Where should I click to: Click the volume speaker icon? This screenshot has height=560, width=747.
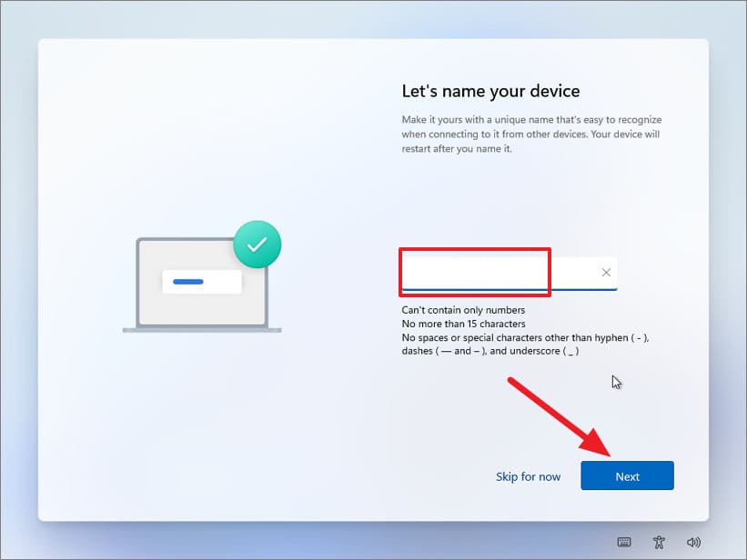[x=693, y=542]
